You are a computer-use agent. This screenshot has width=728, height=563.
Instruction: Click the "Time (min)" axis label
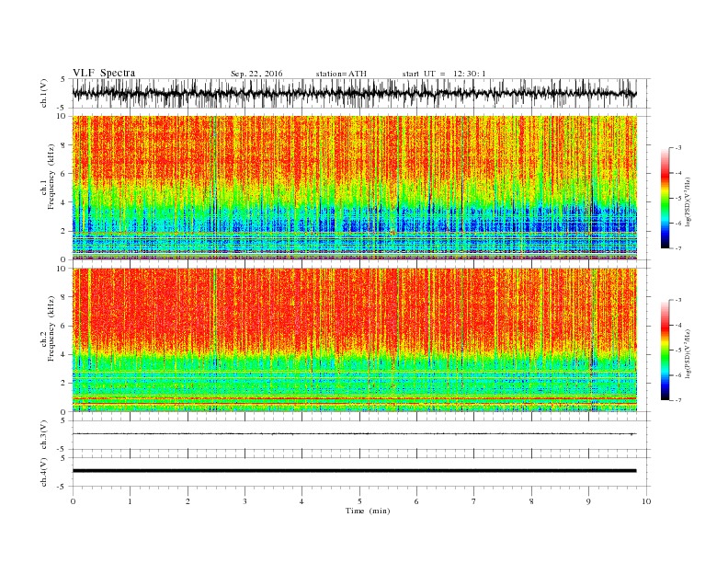(368, 511)
